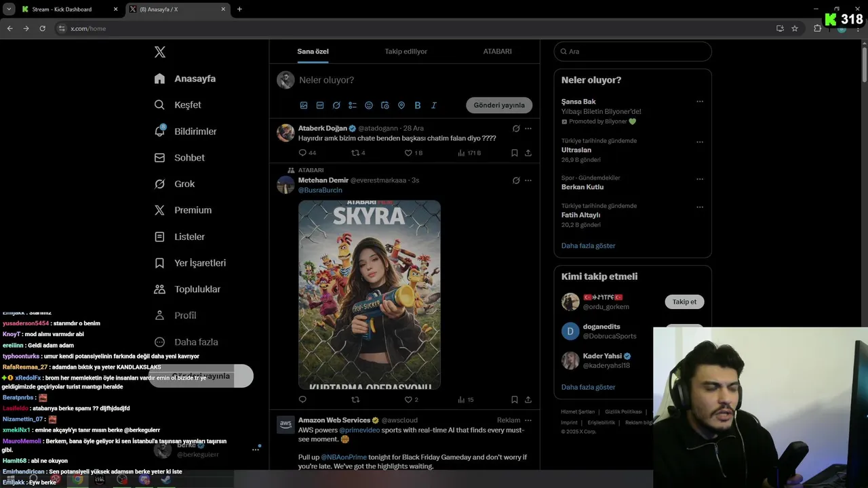Share Metehan Demir's post

click(528, 400)
